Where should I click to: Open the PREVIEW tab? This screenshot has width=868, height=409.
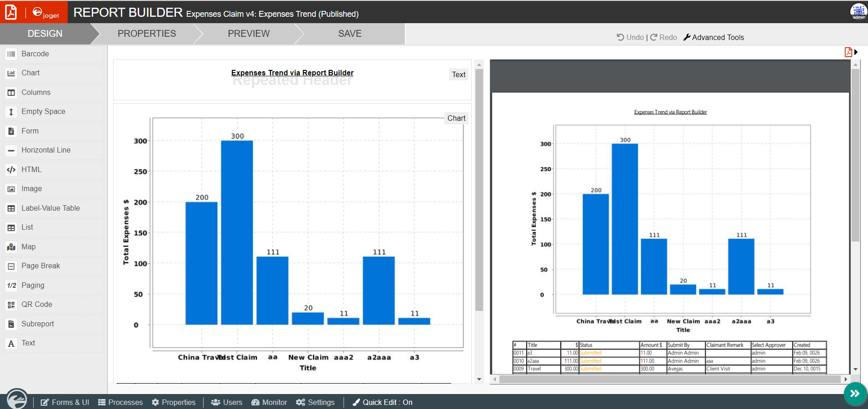249,34
